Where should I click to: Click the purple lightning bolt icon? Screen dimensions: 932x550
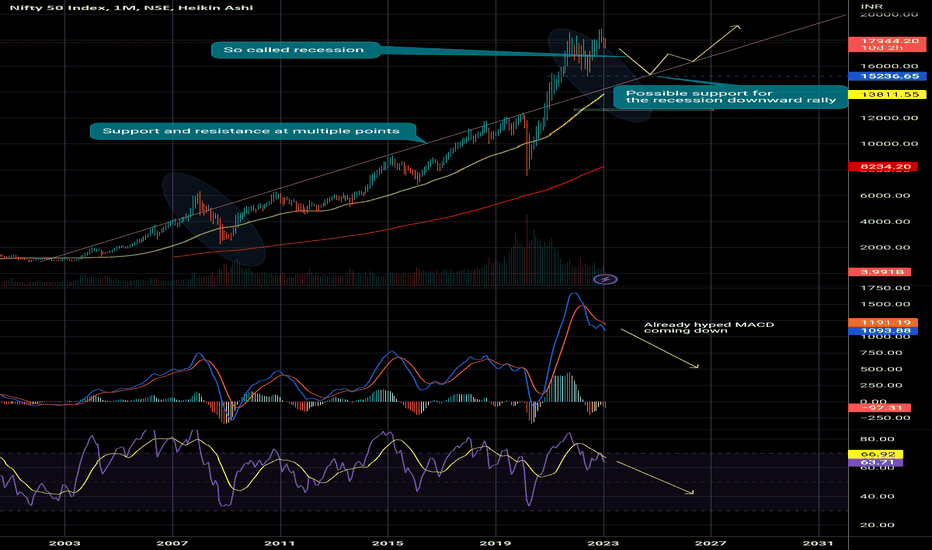(x=605, y=279)
